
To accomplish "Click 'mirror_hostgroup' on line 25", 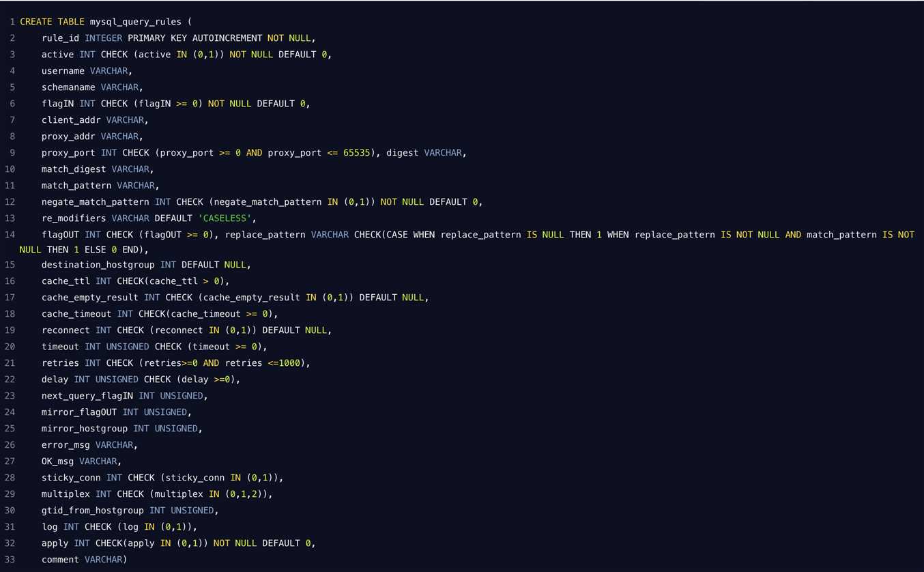I will click(85, 429).
